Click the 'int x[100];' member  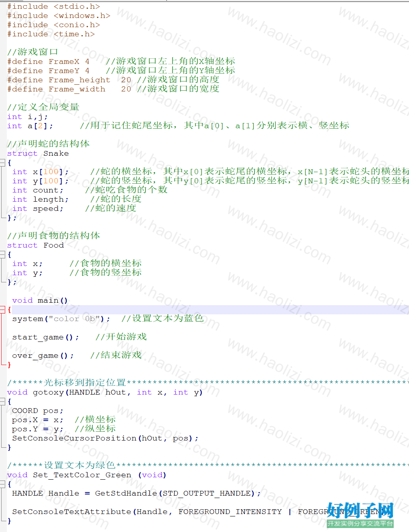tap(40, 172)
